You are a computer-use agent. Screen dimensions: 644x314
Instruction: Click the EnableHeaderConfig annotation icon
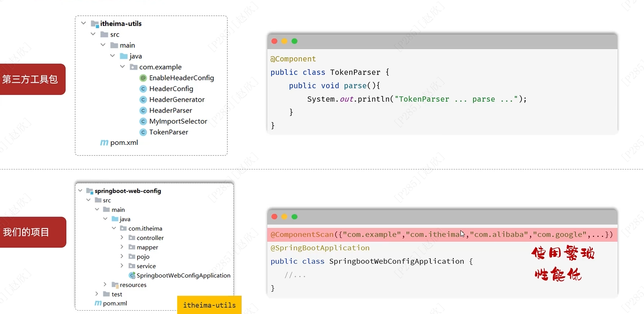pos(143,78)
